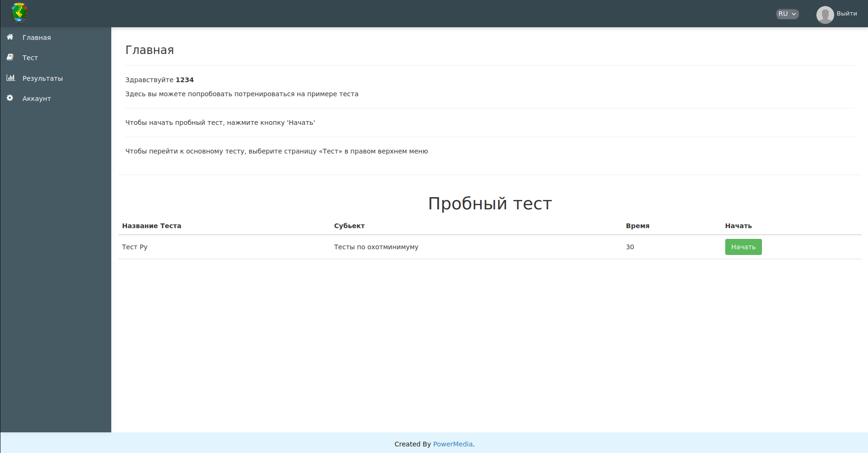Click the Пробный тест heading
Screen dimensions: 868x453
point(490,203)
